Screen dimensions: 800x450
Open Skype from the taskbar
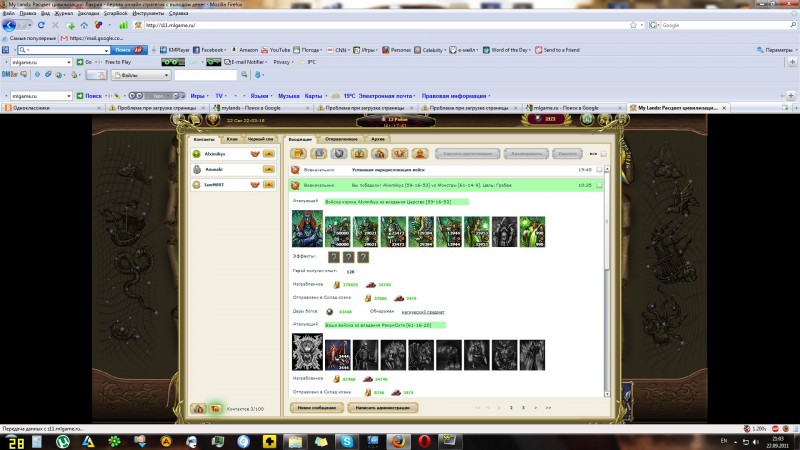pos(347,441)
